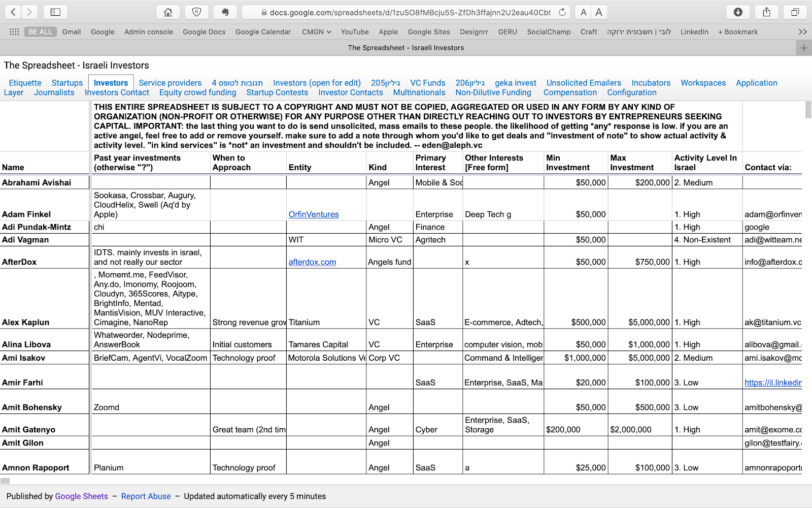The width and height of the screenshot is (812, 508).
Task: Click the Report Abuse link
Action: [x=146, y=496]
